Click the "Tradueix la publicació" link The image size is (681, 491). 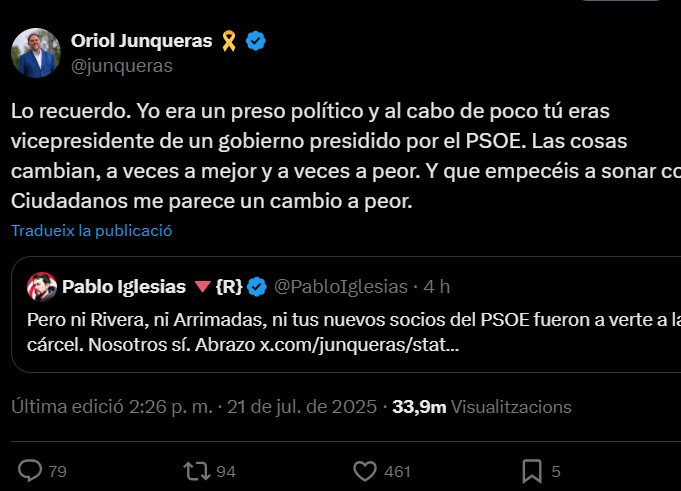pyautogui.click(x=92, y=231)
